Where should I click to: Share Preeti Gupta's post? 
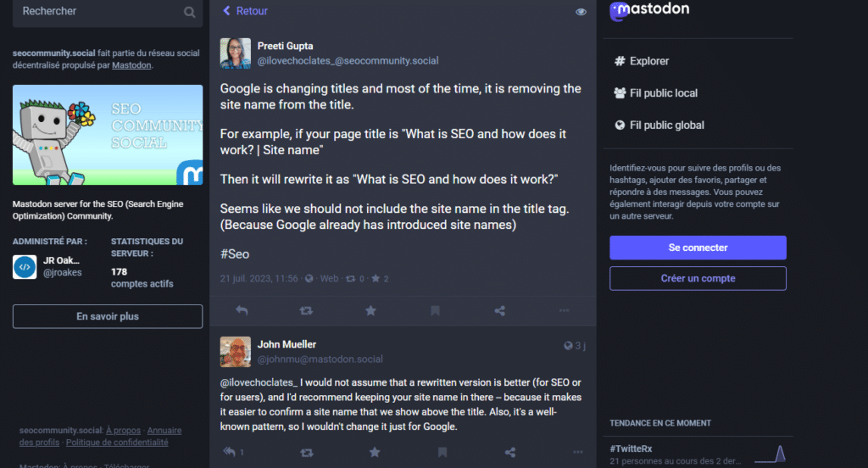(x=499, y=311)
